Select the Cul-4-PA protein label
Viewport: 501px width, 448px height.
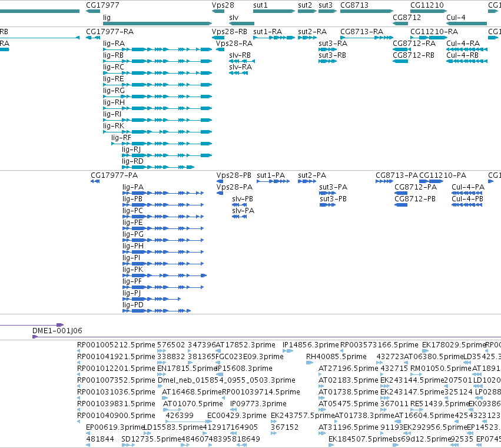[468, 187]
